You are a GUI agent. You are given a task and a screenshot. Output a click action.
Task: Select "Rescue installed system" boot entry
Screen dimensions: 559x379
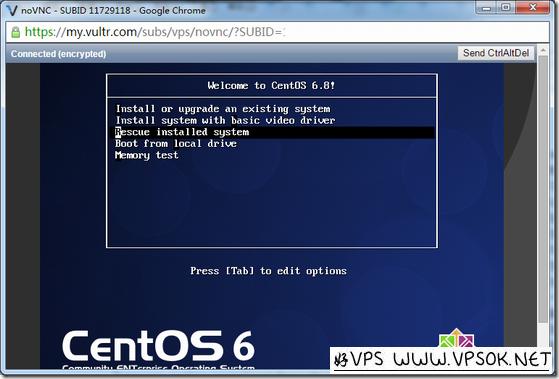[275, 132]
